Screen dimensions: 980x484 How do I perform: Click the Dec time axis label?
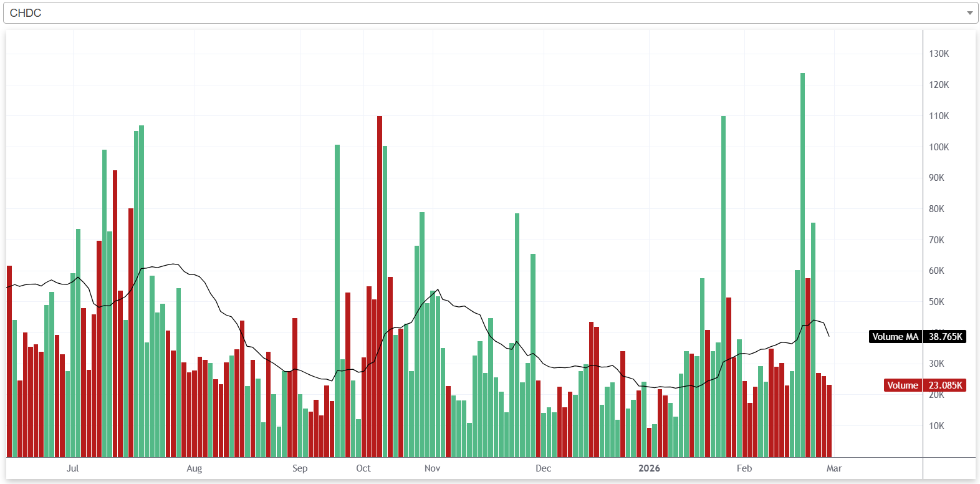point(543,468)
